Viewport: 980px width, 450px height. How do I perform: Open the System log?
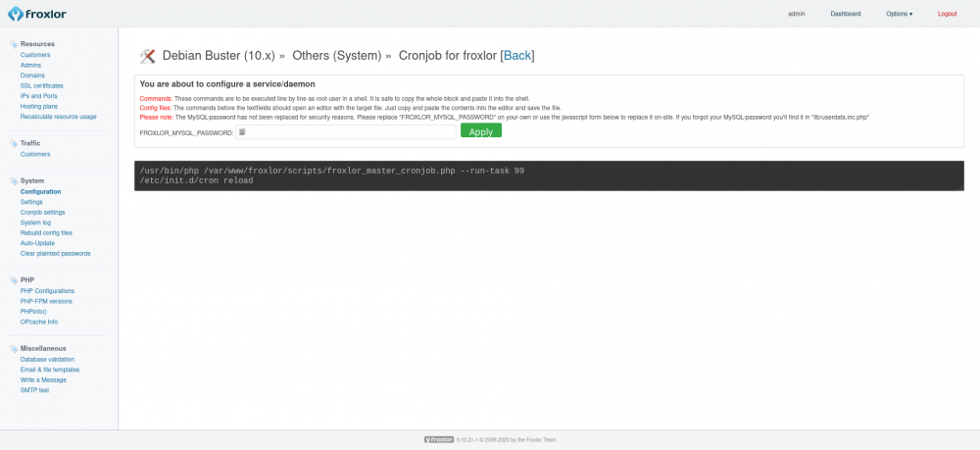(35, 223)
